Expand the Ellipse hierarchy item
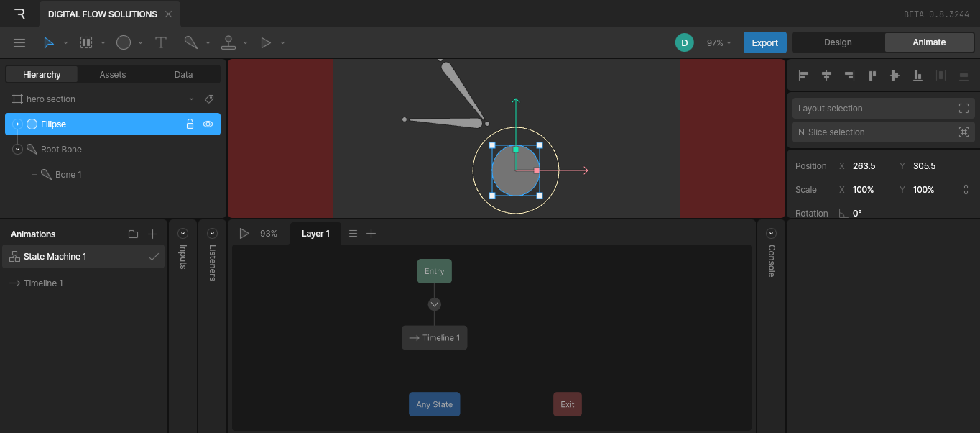Screen dimensions: 980x433 coord(18,124)
